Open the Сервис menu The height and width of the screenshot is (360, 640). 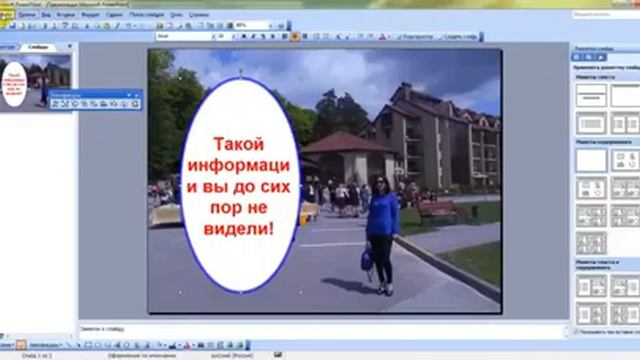point(114,15)
